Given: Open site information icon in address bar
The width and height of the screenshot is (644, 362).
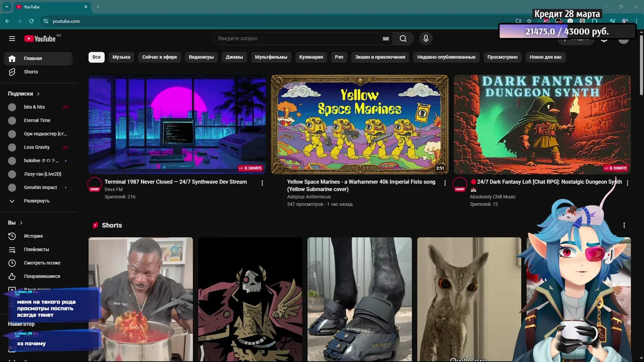Looking at the screenshot, I should click(46, 21).
